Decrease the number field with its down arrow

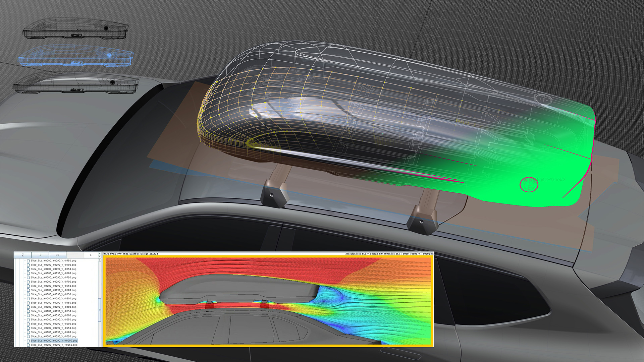point(99,257)
